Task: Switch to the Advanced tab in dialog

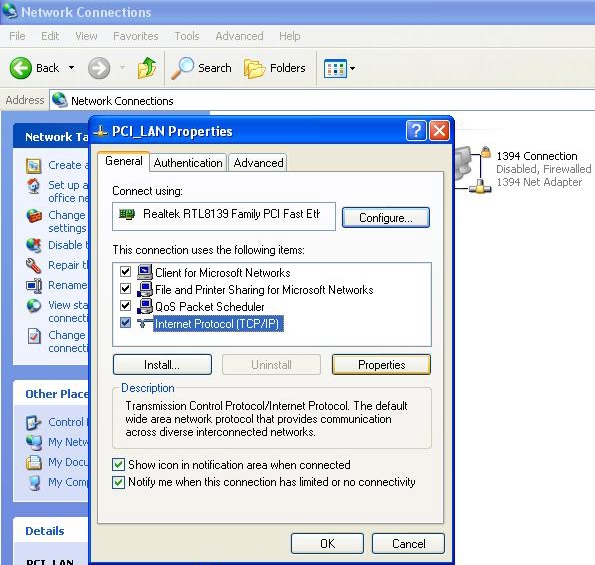Action: tap(258, 163)
